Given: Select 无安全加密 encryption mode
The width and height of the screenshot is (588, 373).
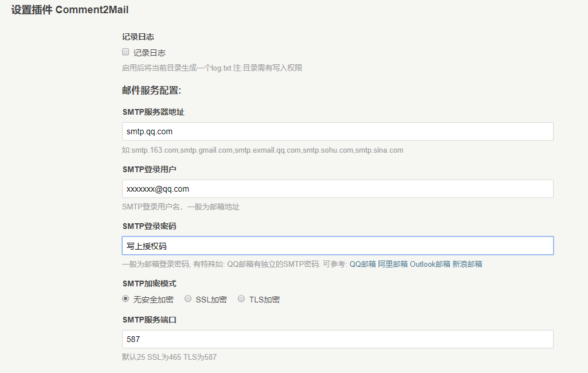Looking at the screenshot, I should 126,298.
